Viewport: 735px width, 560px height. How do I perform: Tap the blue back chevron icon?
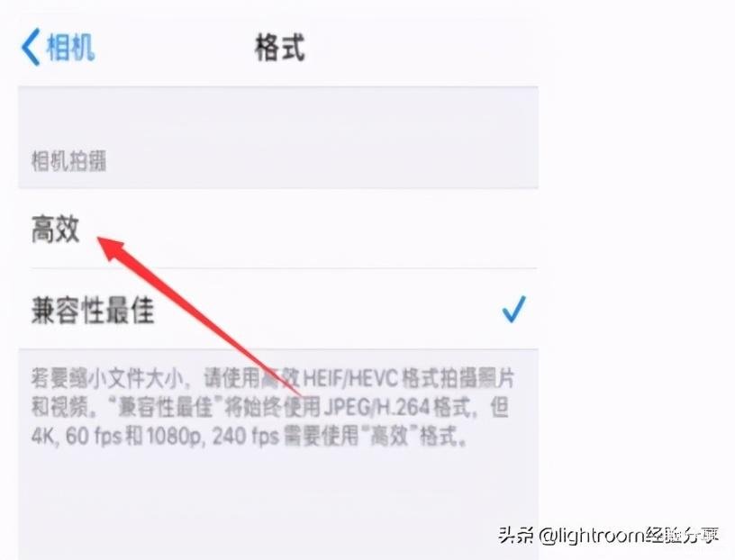point(31,47)
